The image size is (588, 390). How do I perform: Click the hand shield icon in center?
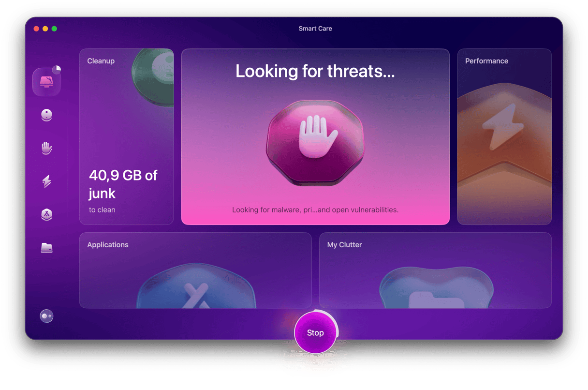[x=315, y=142]
